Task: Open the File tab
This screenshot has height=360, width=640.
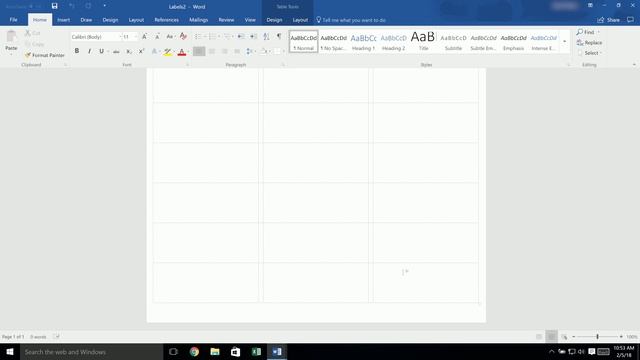Action: point(13,20)
